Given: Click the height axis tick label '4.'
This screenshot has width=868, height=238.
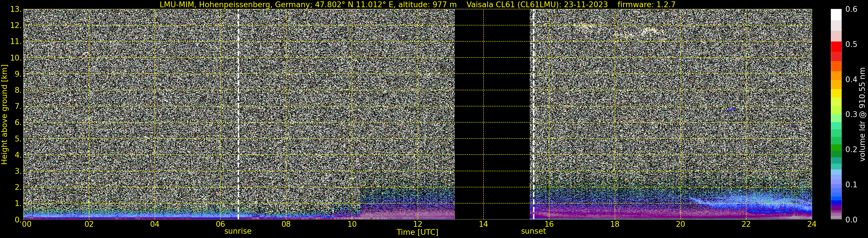Looking at the screenshot, I should coord(18,155).
